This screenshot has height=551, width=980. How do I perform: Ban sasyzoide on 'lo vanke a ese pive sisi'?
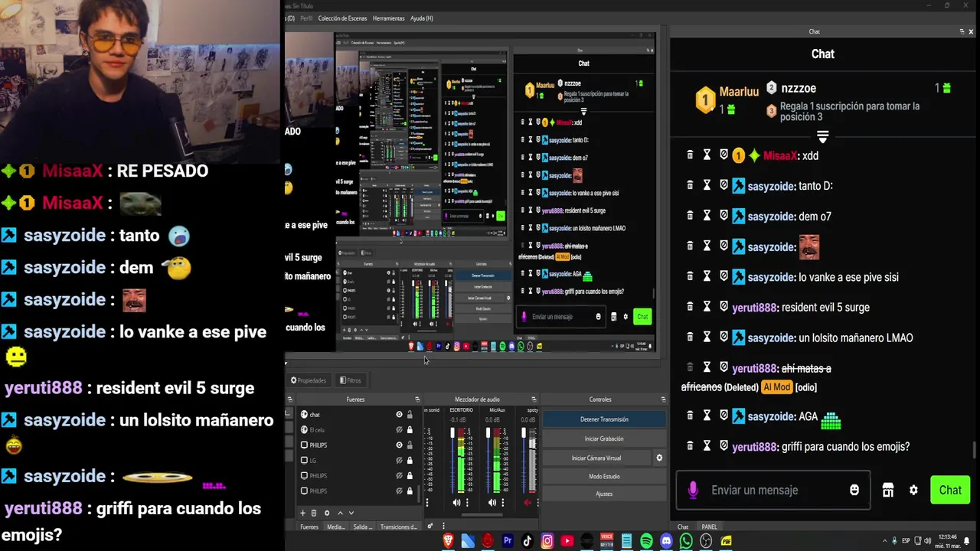pyautogui.click(x=724, y=276)
